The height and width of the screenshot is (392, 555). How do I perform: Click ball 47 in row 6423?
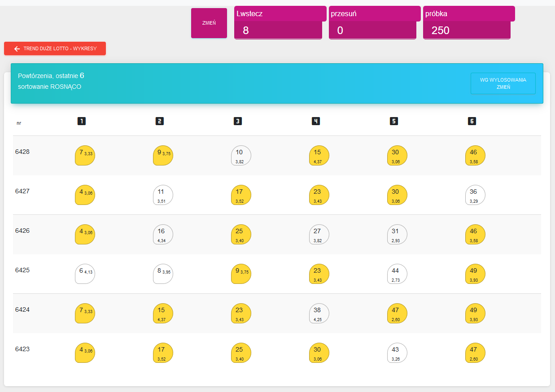pyautogui.click(x=475, y=353)
